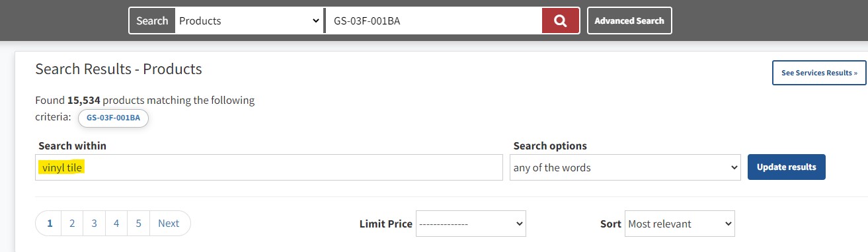Click See Services Results button
This screenshot has height=252, width=868.
coord(819,73)
